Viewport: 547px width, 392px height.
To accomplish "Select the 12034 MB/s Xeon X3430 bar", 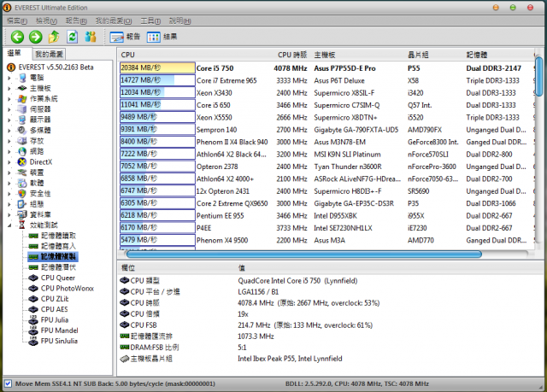I will click(157, 93).
